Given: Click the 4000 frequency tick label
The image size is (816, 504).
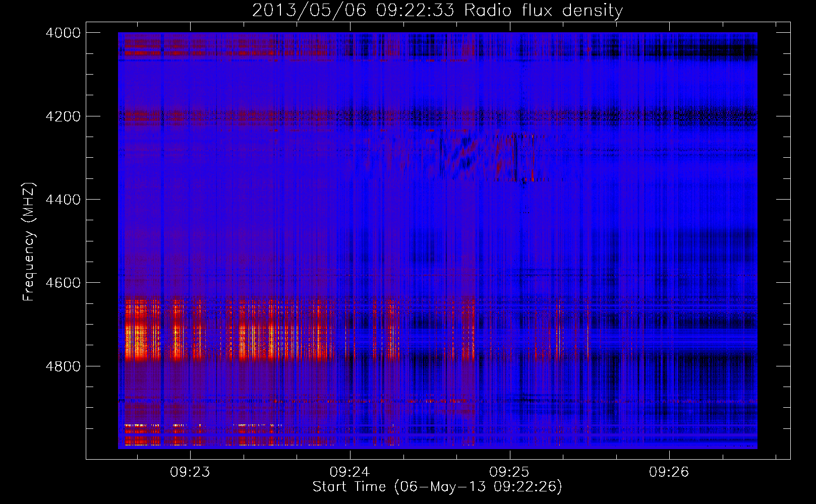Looking at the screenshot, I should [x=63, y=33].
